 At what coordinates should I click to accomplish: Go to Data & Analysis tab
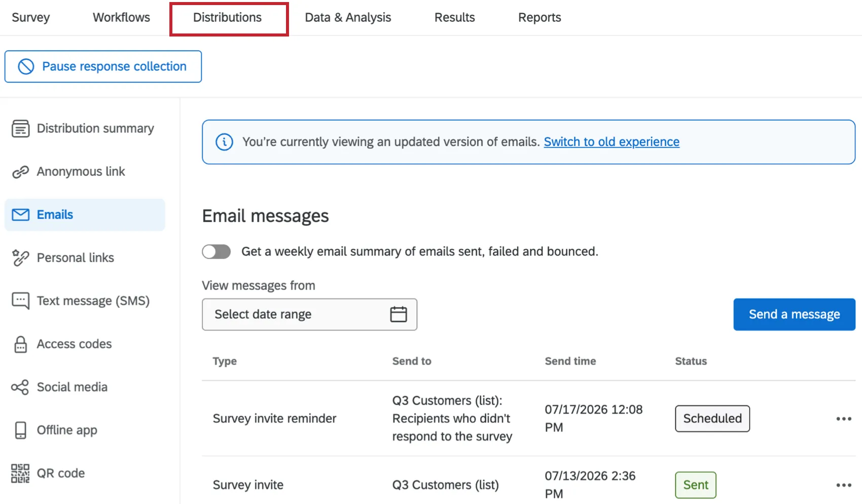348,17
